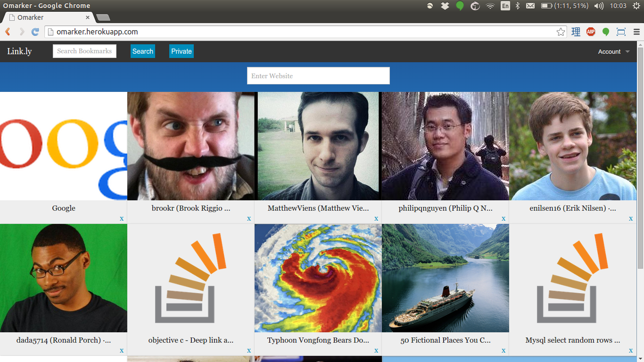644x362 pixels.
Task: Open the En keyboard layout indicator
Action: point(505,6)
